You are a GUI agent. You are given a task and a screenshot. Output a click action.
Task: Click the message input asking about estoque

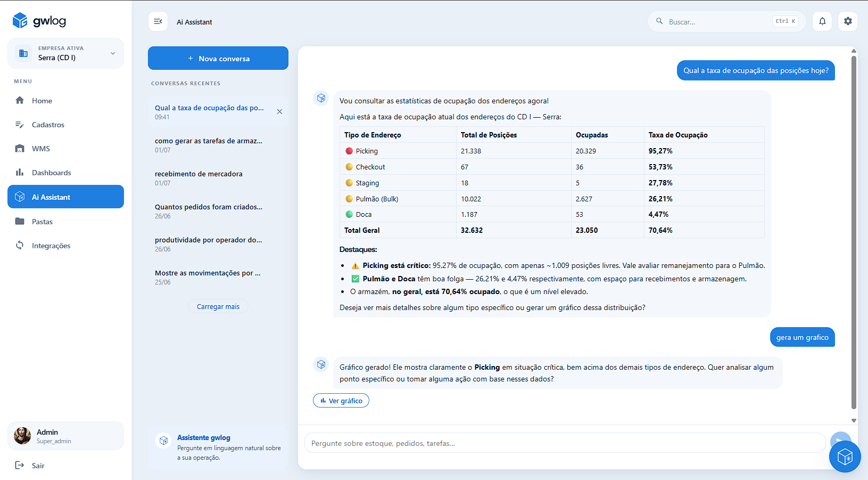[x=565, y=443]
